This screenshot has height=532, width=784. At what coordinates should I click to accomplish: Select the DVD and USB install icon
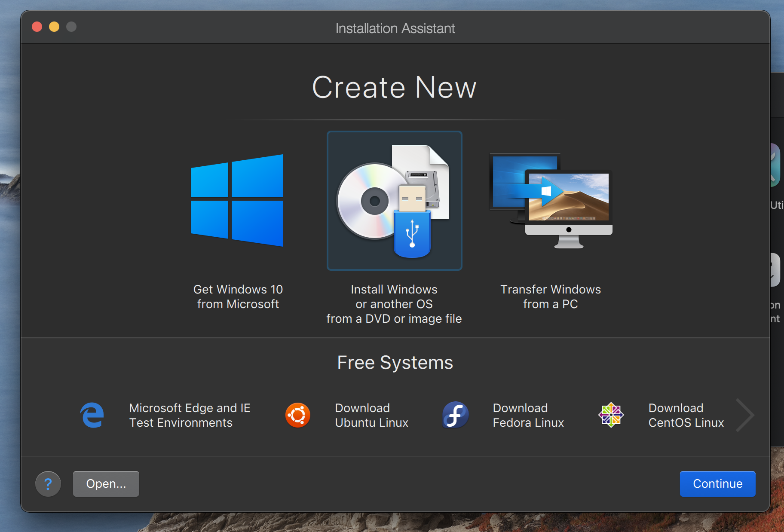click(394, 201)
